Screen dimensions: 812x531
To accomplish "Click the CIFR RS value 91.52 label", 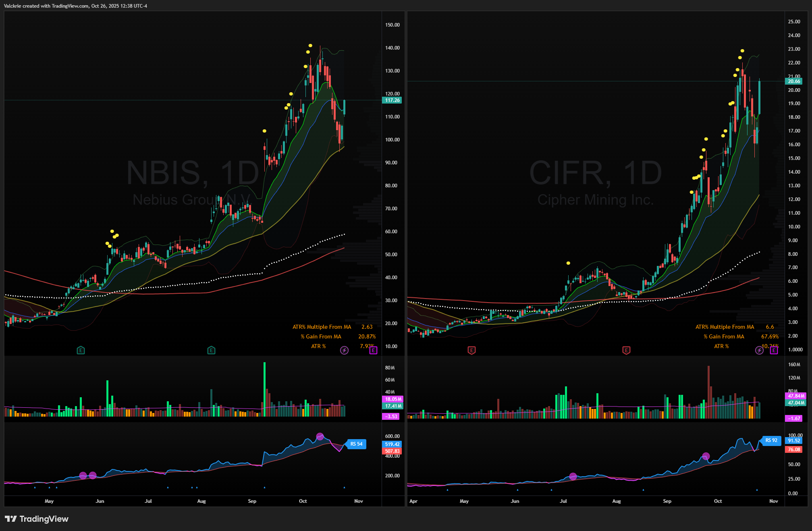I will coord(794,441).
